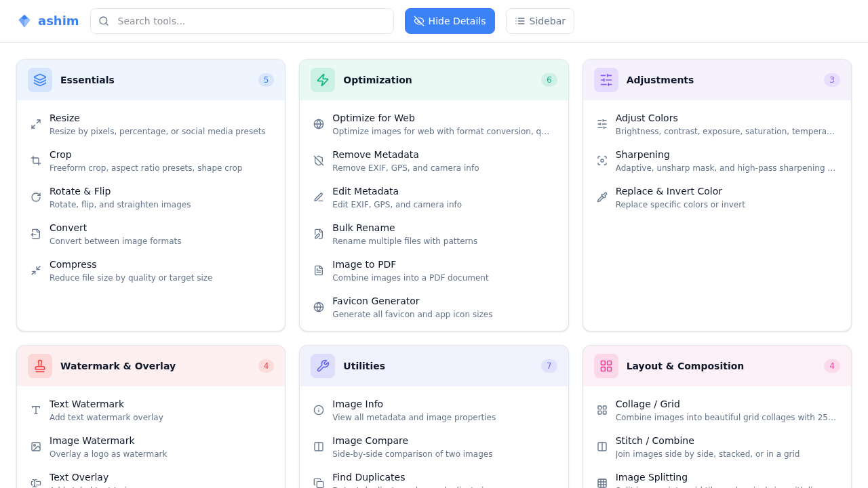Open Edit Metadata tool
Viewport: 868px width, 488px height.
pyautogui.click(x=434, y=197)
